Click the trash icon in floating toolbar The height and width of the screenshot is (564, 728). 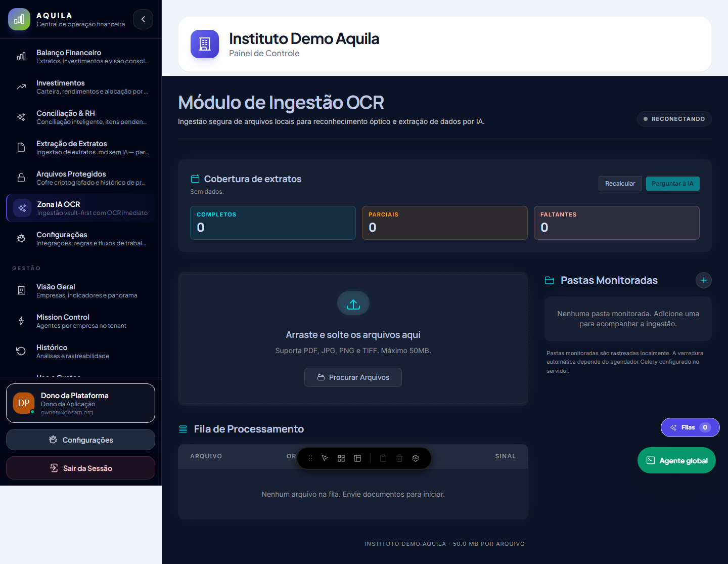399,458
